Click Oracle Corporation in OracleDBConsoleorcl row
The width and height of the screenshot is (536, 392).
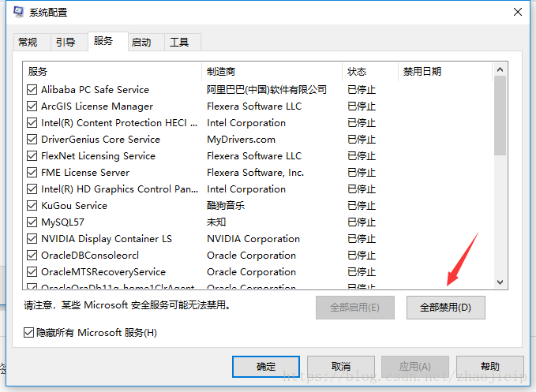coord(251,255)
